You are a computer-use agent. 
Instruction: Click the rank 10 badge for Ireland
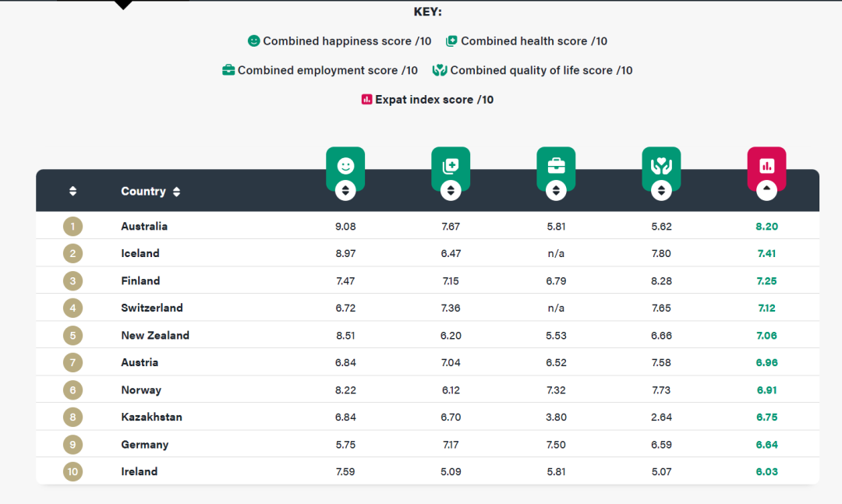73,472
